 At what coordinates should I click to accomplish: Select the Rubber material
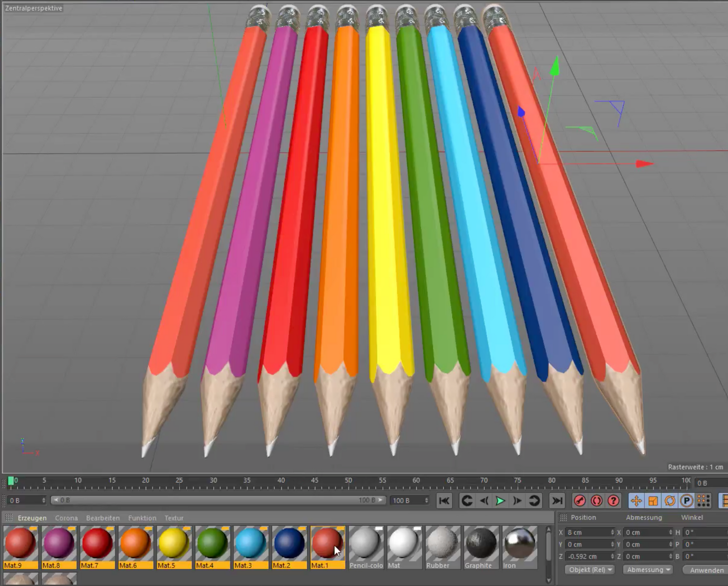coord(443,547)
